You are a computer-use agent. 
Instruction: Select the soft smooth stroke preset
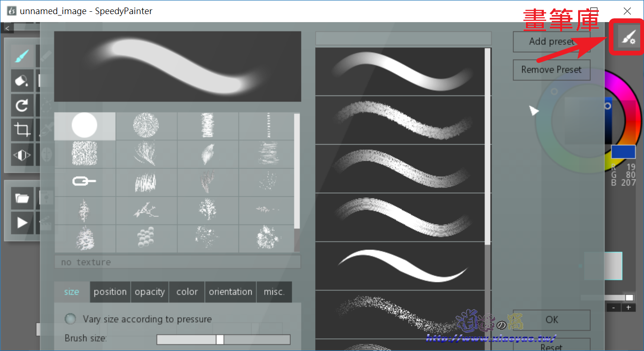(x=400, y=71)
